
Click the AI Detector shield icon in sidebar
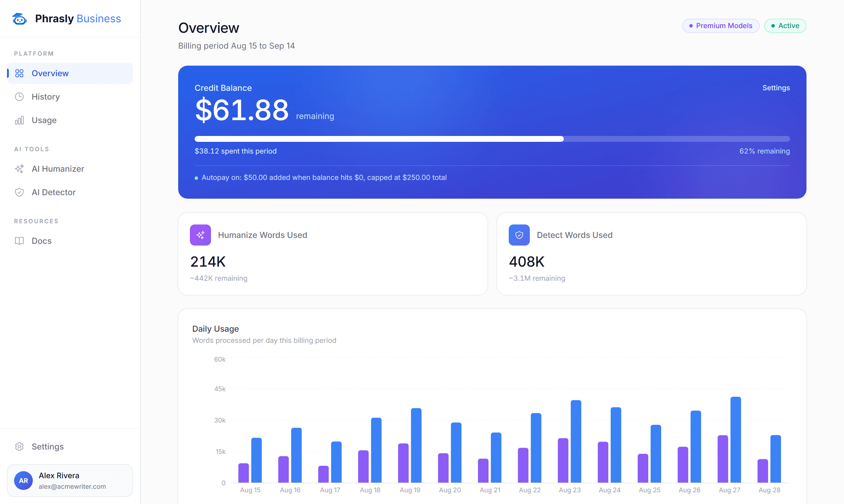(x=19, y=192)
